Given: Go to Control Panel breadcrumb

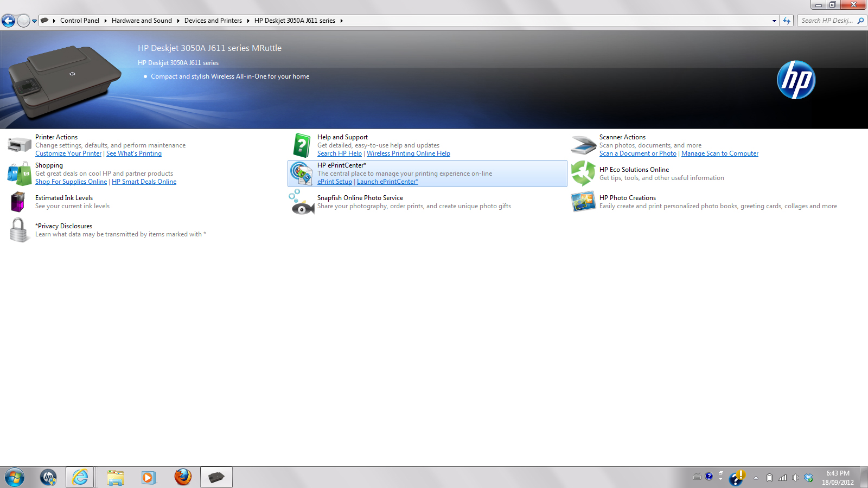Looking at the screenshot, I should [x=80, y=21].
